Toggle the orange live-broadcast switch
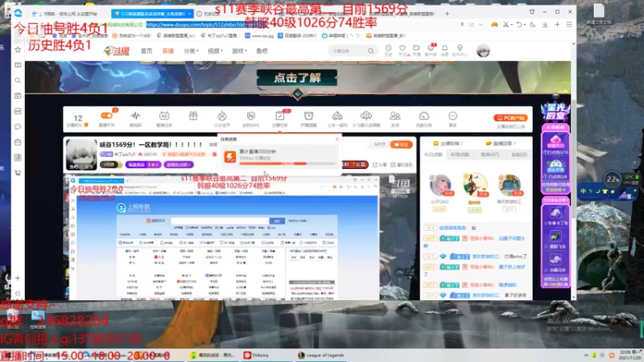 point(107,116)
